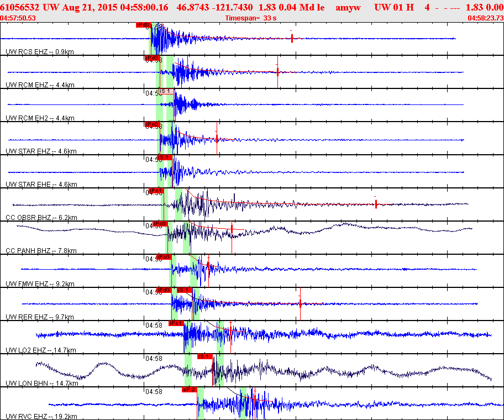The height and width of the screenshot is (420, 504).
Task: Click the end time 04:58:23.73
Action: (x=486, y=18)
